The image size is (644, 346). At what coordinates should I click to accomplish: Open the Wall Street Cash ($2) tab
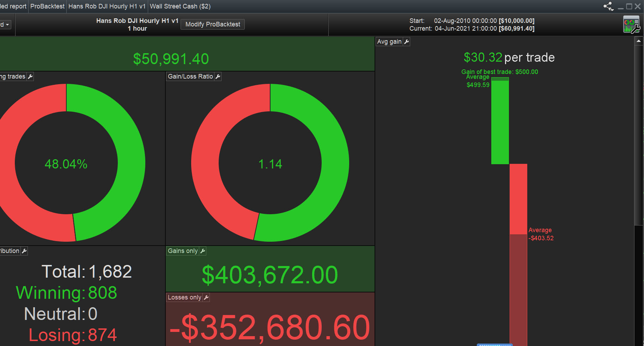coord(180,6)
